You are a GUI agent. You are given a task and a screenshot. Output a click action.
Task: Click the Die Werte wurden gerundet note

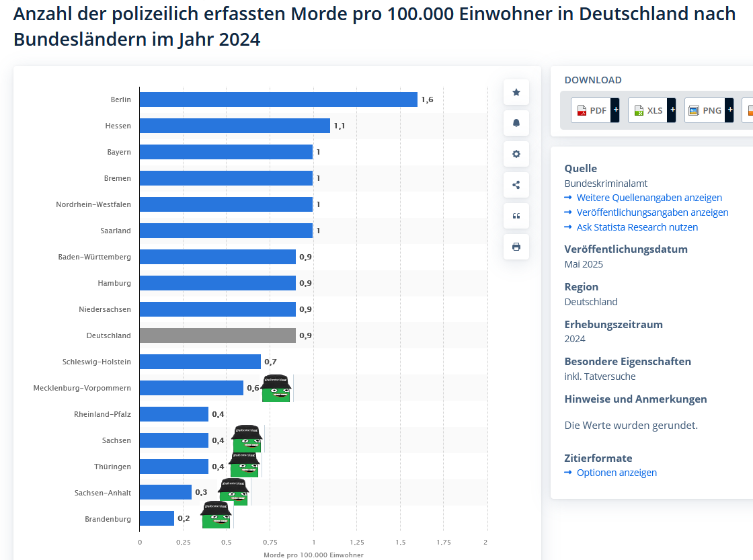pyautogui.click(x=631, y=426)
